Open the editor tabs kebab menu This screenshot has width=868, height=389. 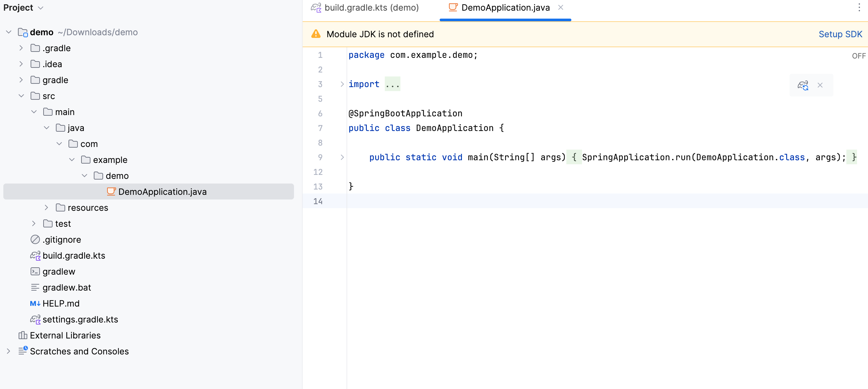point(859,7)
